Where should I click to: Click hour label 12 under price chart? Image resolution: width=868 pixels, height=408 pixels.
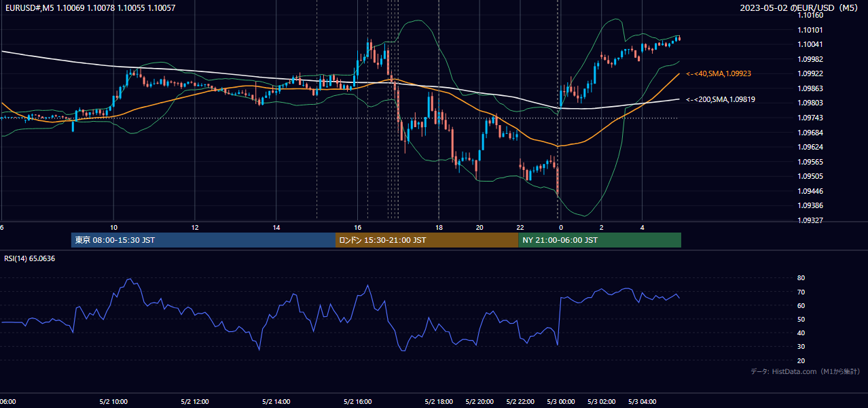[x=195, y=227]
